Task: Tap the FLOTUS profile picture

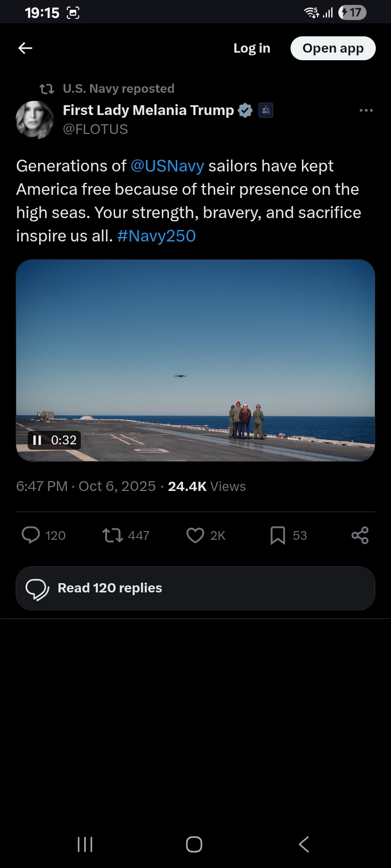Action: click(35, 119)
